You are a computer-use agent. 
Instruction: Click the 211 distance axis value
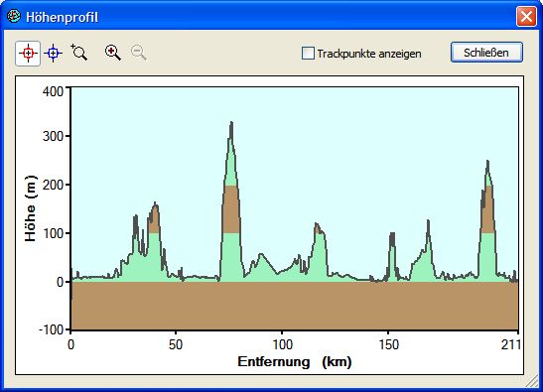pos(511,344)
